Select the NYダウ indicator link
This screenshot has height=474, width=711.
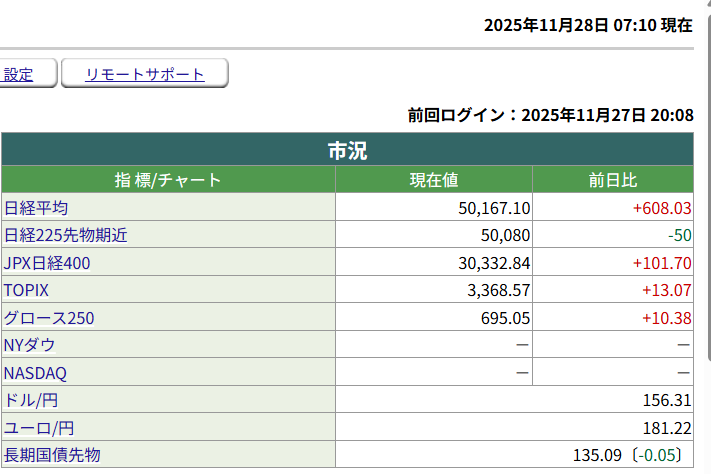[x=30, y=345]
